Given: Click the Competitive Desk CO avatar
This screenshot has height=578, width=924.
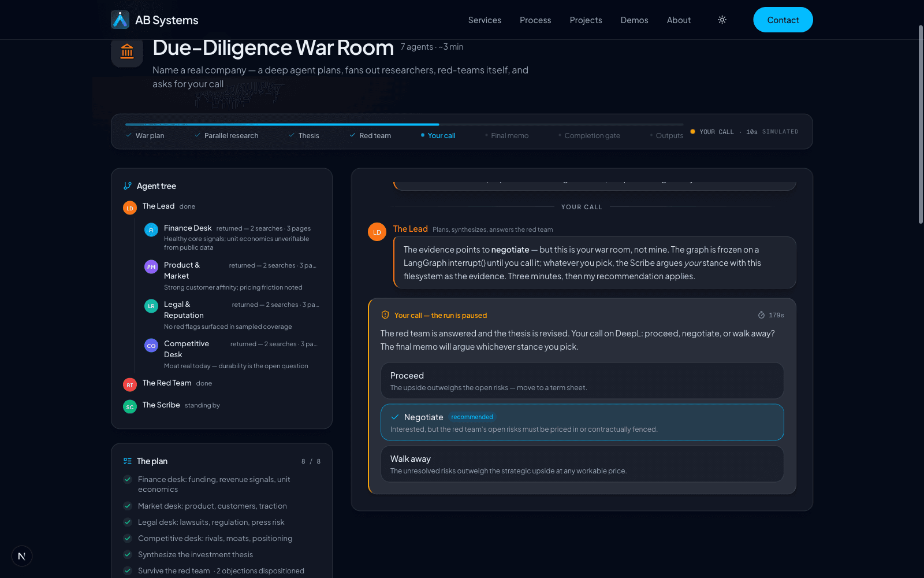Looking at the screenshot, I should click(151, 346).
